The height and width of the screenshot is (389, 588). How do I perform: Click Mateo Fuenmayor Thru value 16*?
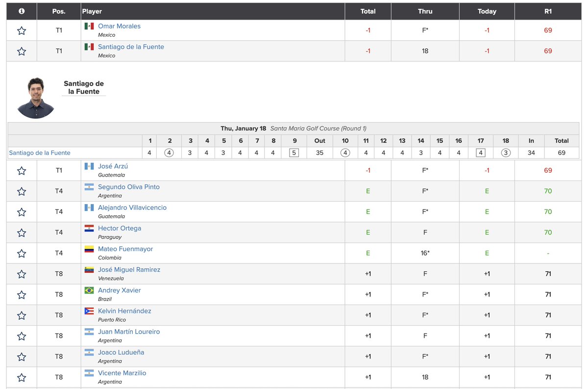[425, 253]
